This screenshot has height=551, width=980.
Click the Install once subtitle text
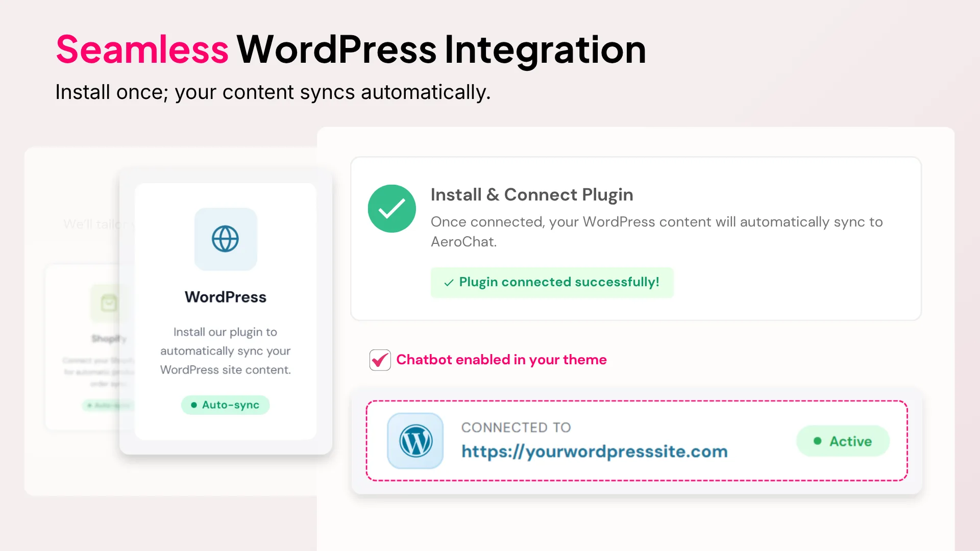click(273, 92)
